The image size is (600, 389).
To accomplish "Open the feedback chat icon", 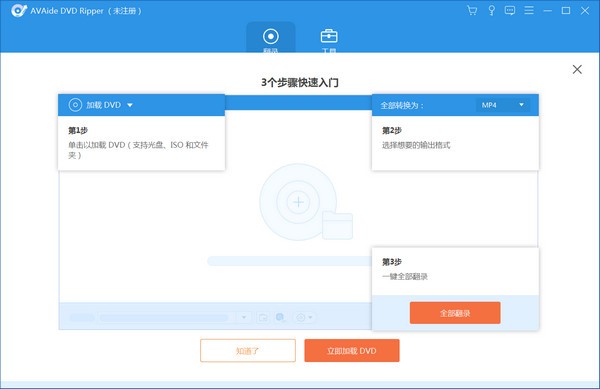I will coord(510,11).
